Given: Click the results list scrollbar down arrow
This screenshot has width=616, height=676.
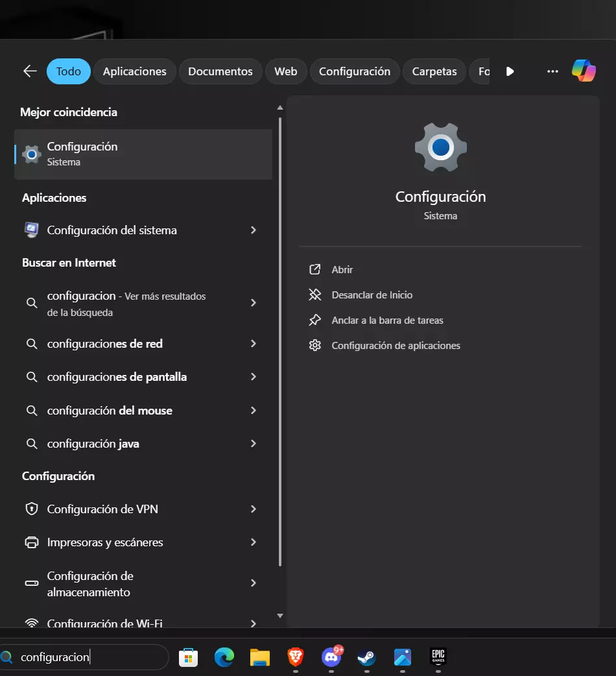Looking at the screenshot, I should [x=280, y=616].
